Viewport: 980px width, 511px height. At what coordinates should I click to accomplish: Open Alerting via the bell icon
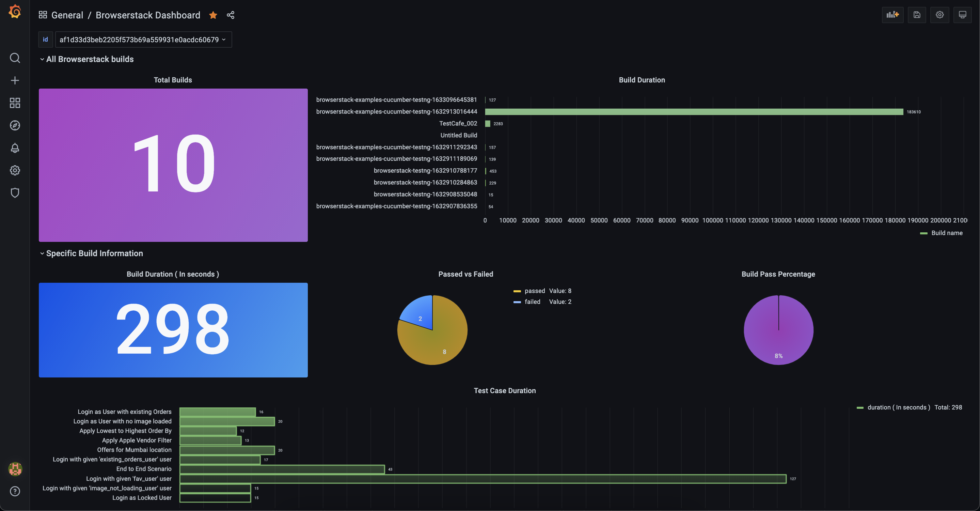coord(15,148)
